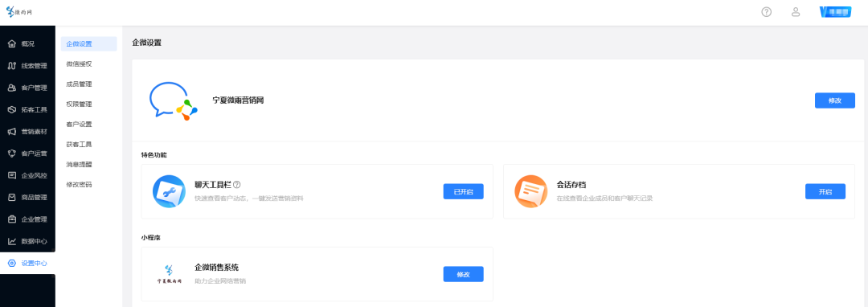The width and height of the screenshot is (868, 307).
Task: Click 修改 button for 宁夏微雨营销网
Action: coord(835,100)
